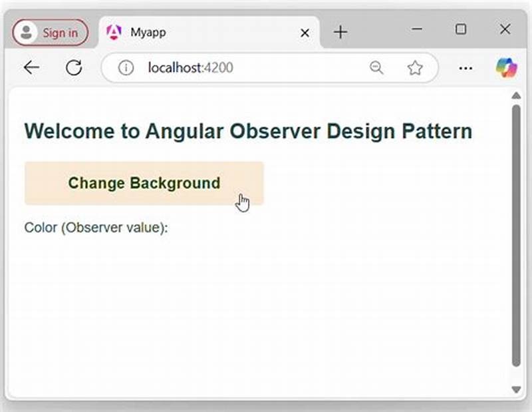Image resolution: width=532 pixels, height=412 pixels.
Task: Add the page to favorites via star icon
Action: (x=416, y=67)
